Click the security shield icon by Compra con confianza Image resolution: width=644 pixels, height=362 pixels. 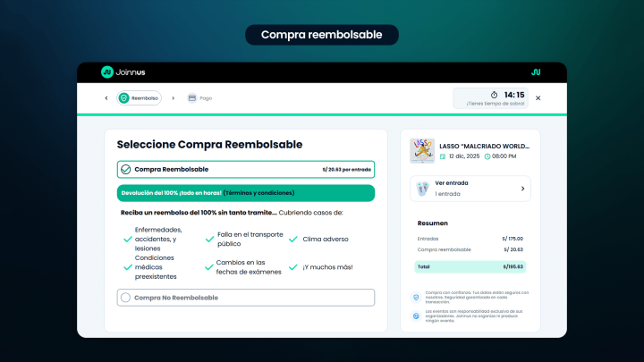(416, 297)
